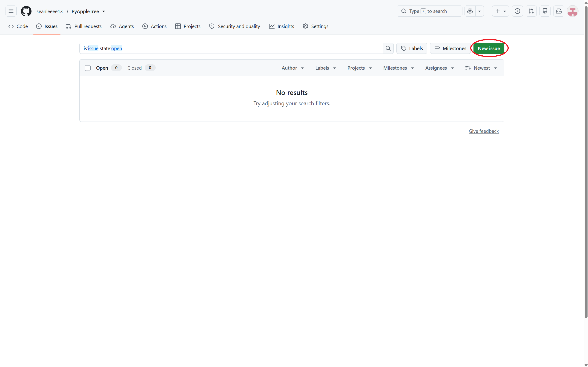
Task: Click the search magnifier button beside filter
Action: [x=388, y=48]
